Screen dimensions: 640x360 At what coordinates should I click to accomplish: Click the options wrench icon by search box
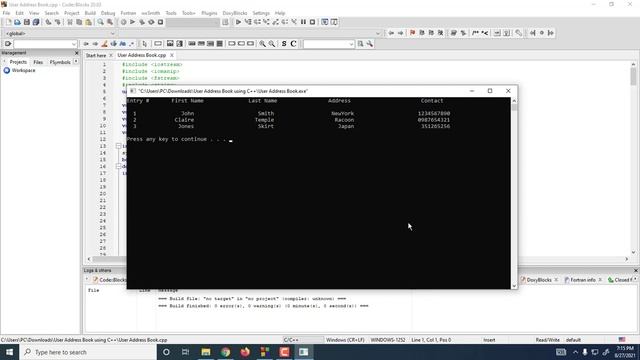[370, 44]
